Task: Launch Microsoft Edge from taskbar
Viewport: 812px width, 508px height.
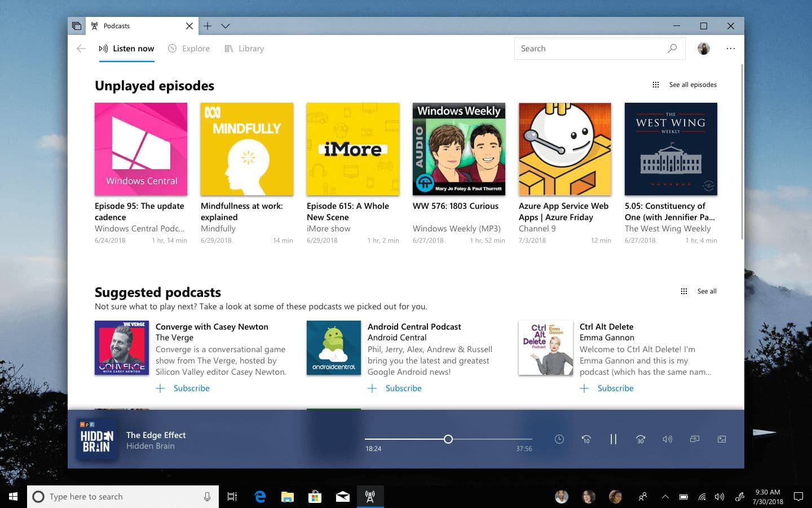Action: [260, 497]
